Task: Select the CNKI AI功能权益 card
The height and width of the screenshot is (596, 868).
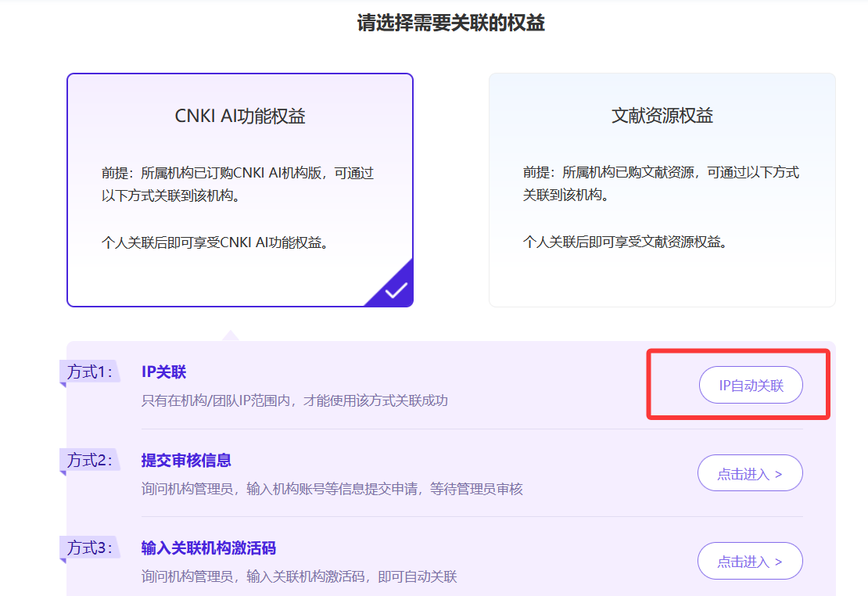Action: tap(239, 117)
